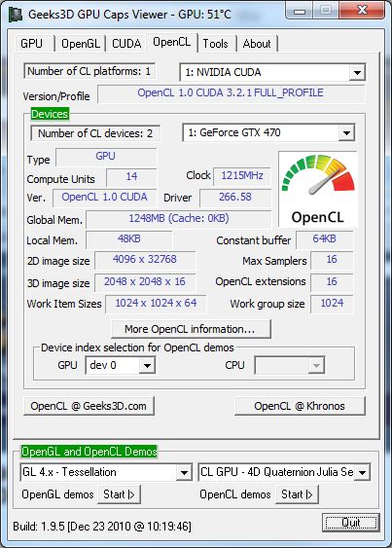Click the 2D image size value 4096 x 32768
This screenshot has width=392, height=548.
145,260
